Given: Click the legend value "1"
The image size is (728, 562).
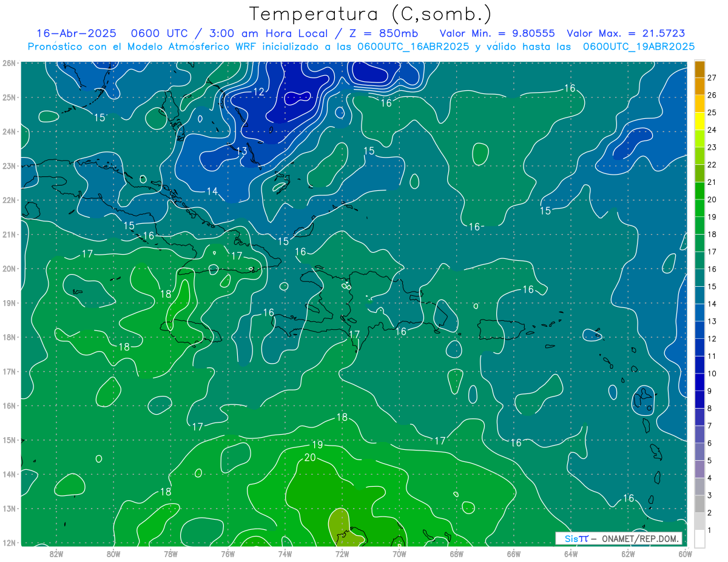Looking at the screenshot, I should (710, 530).
